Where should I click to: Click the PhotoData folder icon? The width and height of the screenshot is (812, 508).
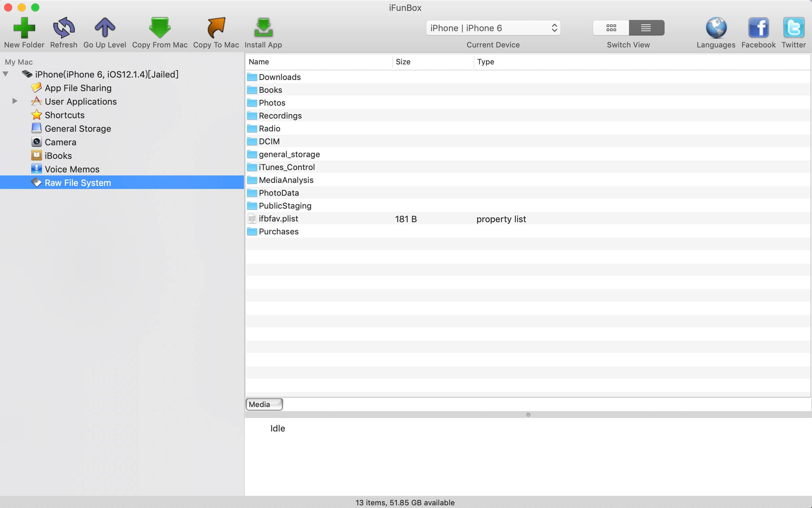(252, 193)
